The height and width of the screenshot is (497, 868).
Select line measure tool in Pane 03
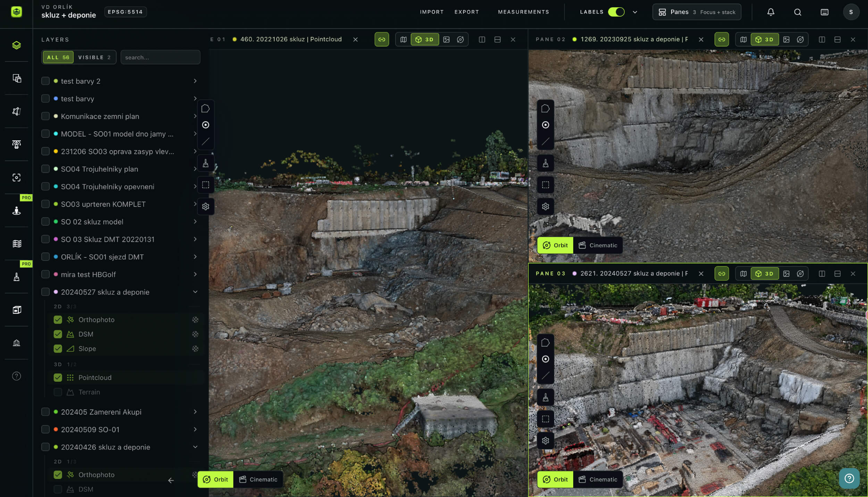545,375
